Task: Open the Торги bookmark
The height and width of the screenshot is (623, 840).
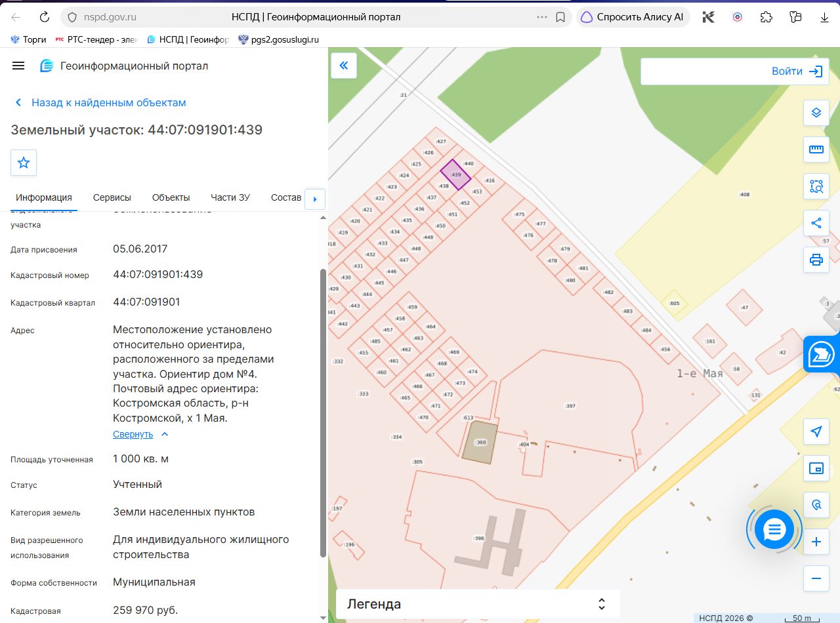Action: [28, 39]
